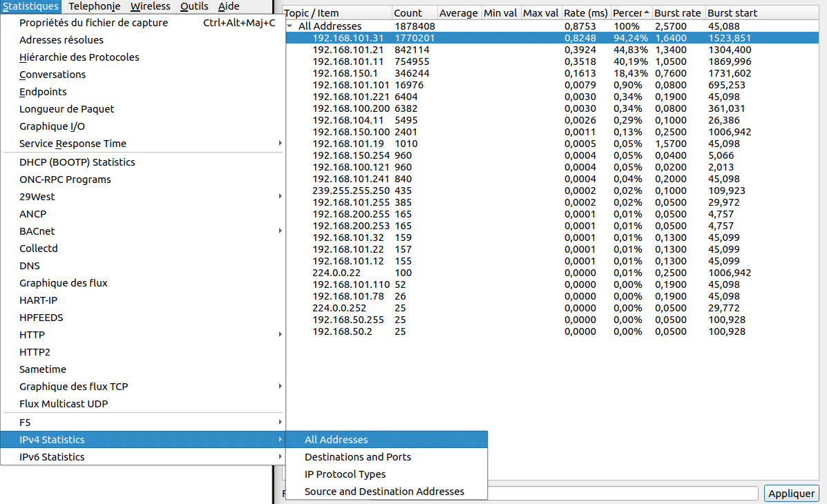Select ONC-RPC Programs entry
Viewport: 827px width, 504px height.
tap(143, 180)
